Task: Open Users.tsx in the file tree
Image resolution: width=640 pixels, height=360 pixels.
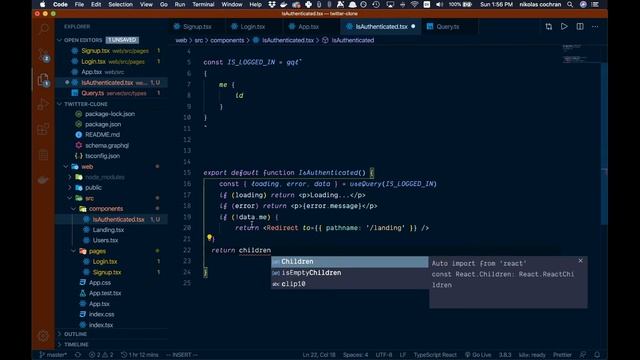Action: [105, 240]
